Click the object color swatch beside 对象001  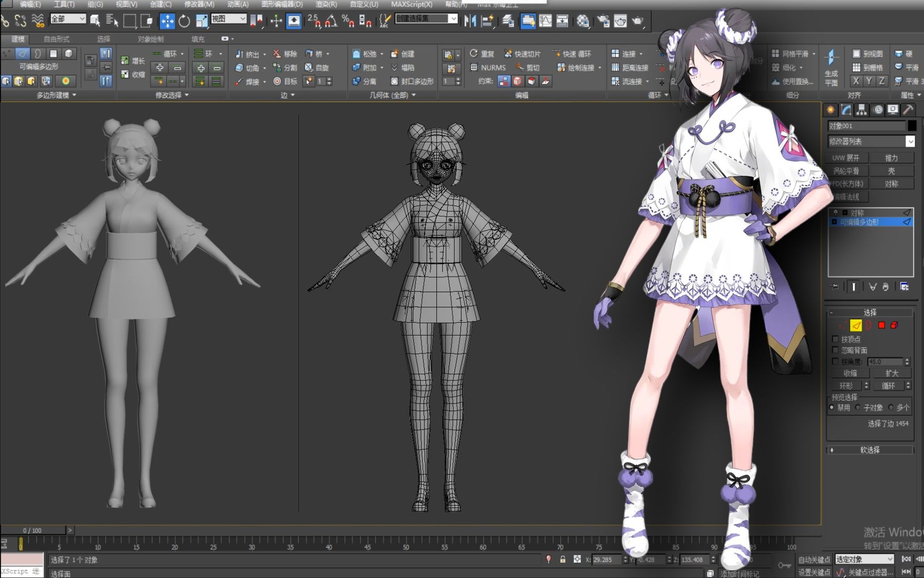(912, 125)
